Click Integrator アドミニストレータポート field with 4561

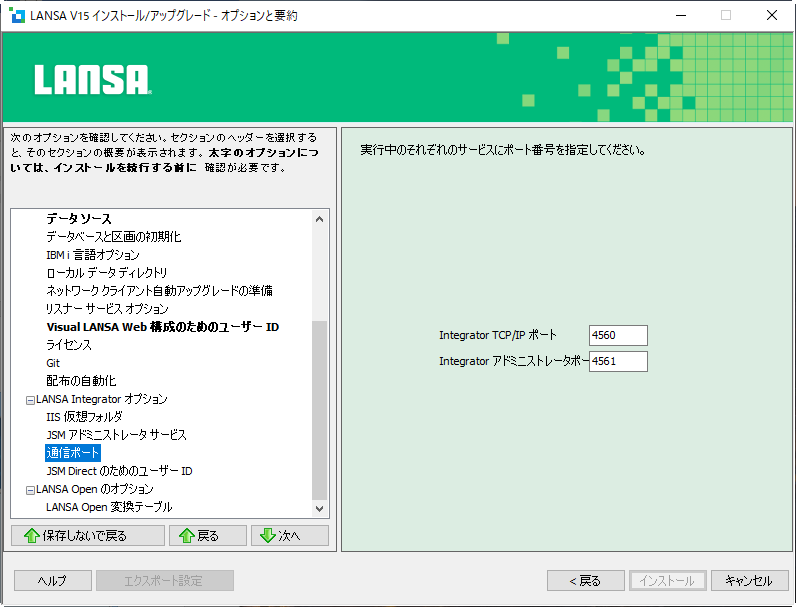tap(618, 361)
